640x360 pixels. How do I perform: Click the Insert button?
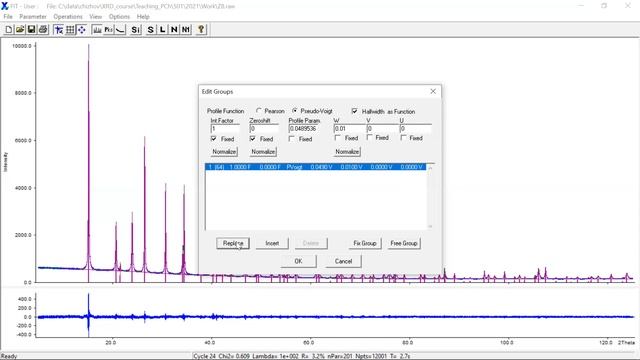[x=272, y=243]
